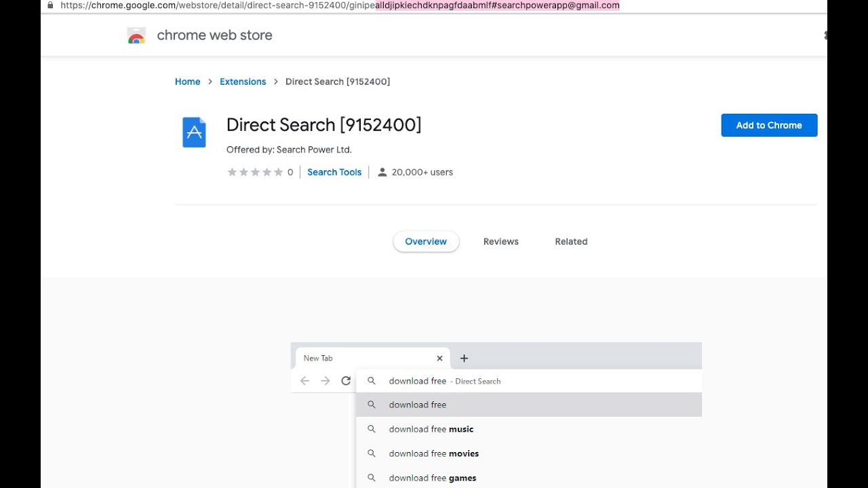Open the Search Tools category link

coord(334,172)
